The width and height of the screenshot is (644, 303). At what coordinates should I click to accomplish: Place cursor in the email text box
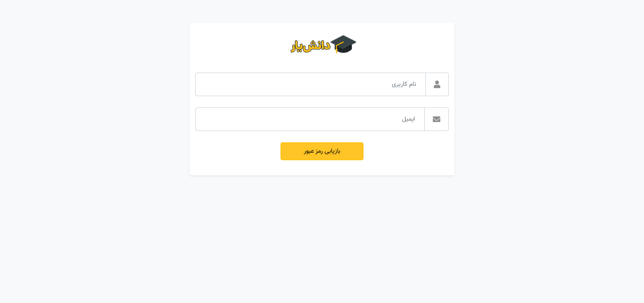tap(310, 119)
